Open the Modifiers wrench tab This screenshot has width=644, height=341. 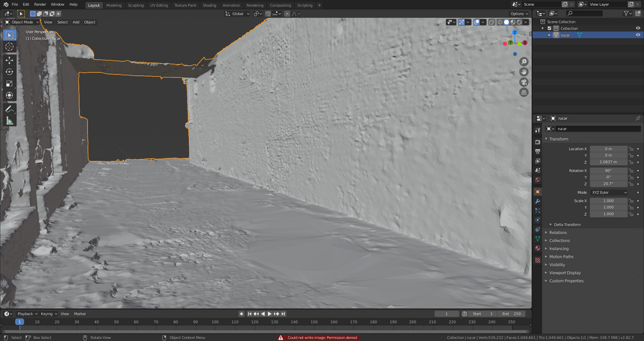[538, 201]
